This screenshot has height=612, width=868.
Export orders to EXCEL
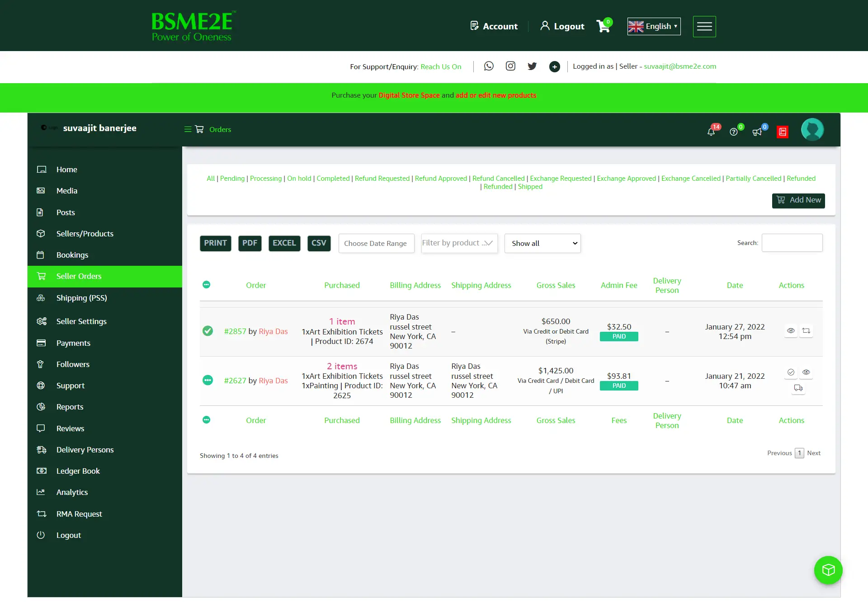[x=284, y=243]
